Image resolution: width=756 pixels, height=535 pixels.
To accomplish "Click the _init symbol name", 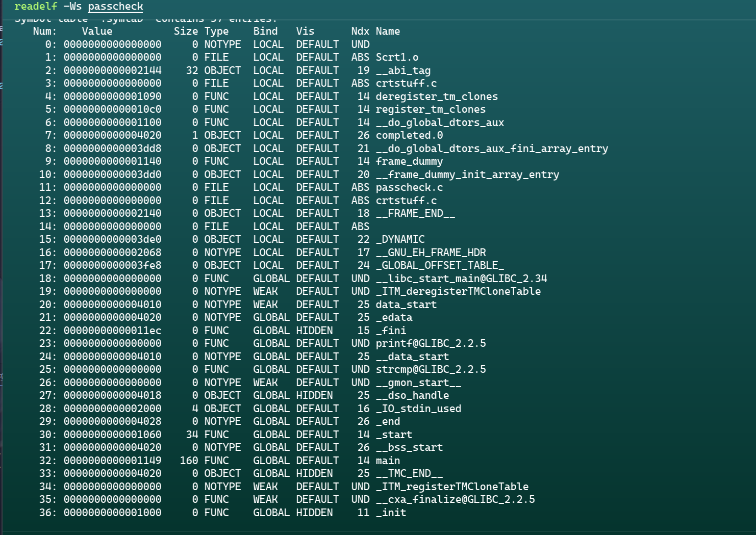I will (391, 513).
